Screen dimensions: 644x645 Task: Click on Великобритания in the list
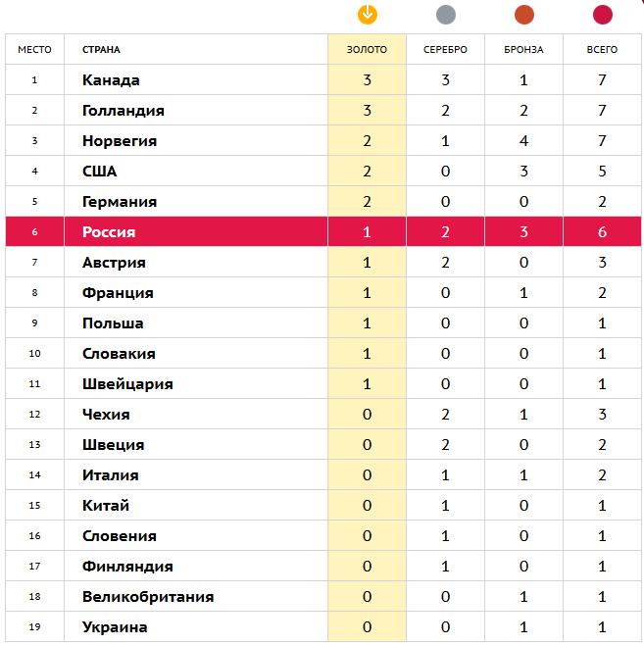coord(148,597)
